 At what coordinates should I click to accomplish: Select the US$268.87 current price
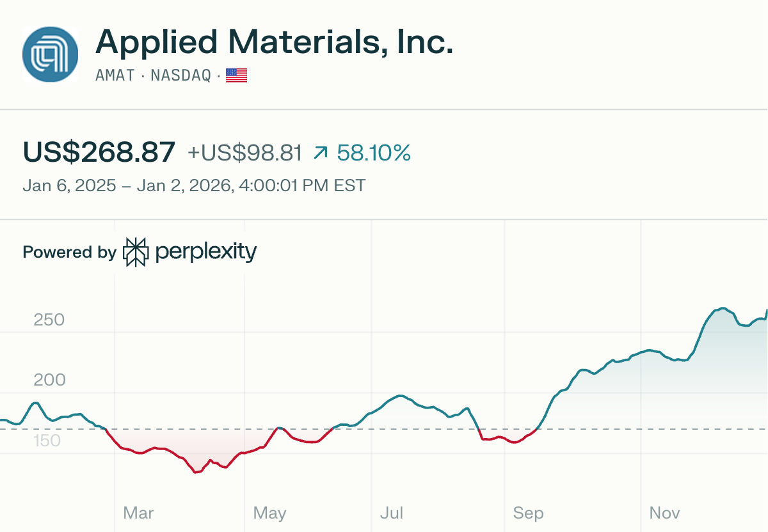click(99, 152)
